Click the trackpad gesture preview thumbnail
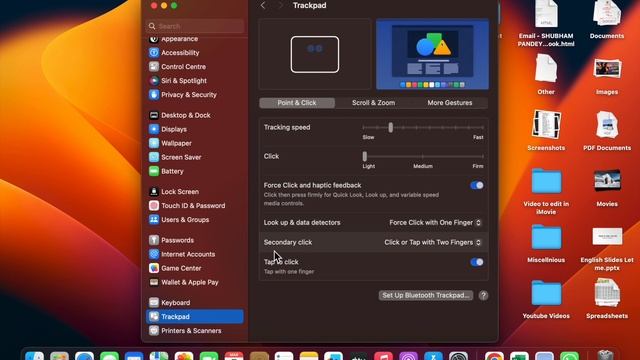This screenshot has width=640, height=360. (x=315, y=54)
